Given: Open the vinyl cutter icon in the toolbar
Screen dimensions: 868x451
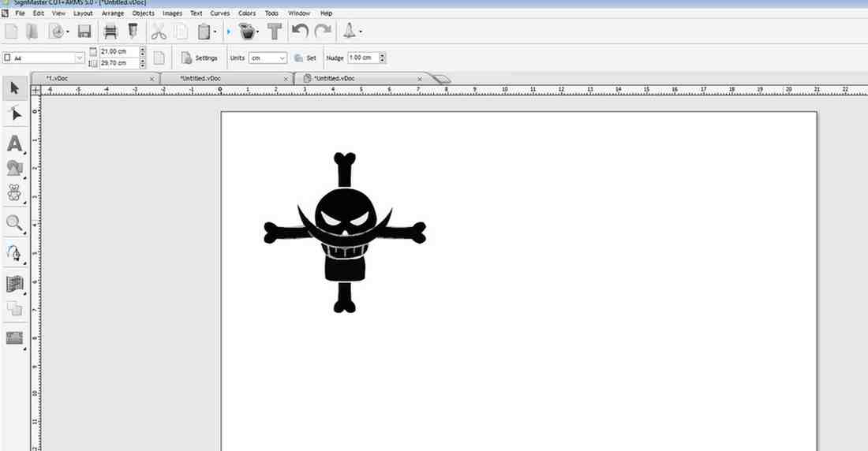Looking at the screenshot, I should click(110, 32).
